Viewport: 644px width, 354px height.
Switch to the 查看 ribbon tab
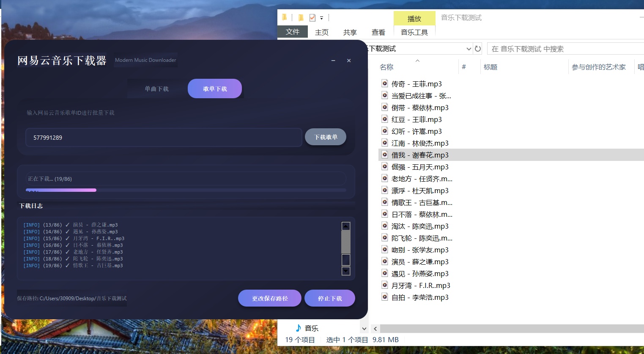(x=378, y=32)
